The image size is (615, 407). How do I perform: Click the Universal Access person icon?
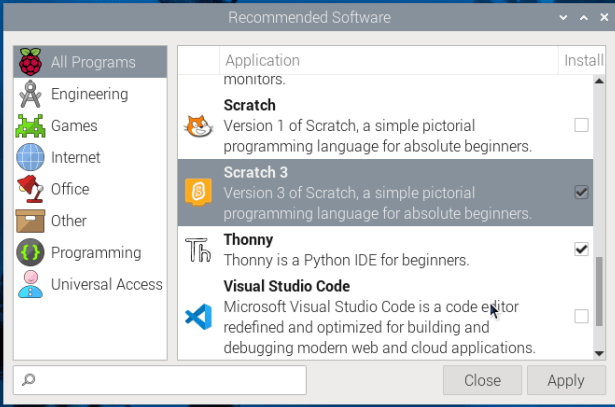[30, 284]
